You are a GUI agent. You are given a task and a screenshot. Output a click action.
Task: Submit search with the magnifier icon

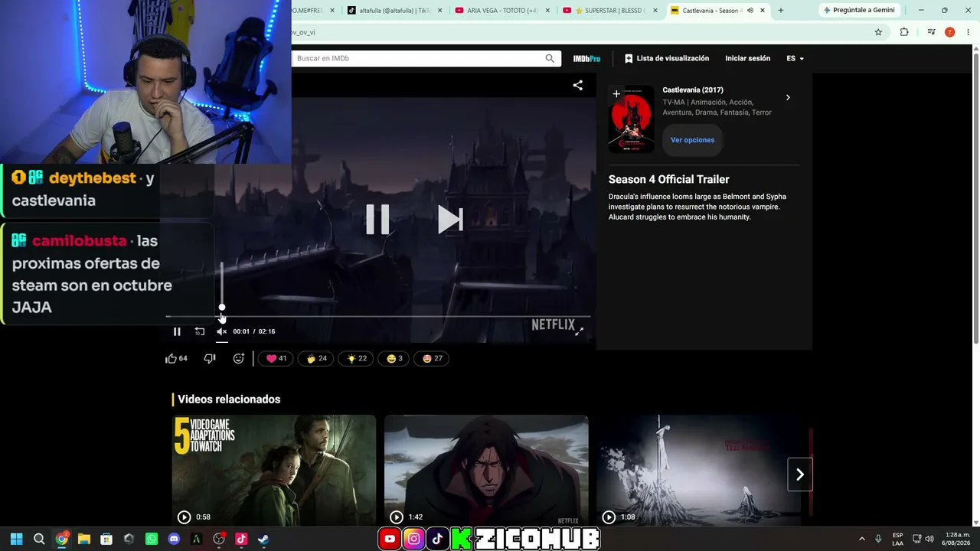click(x=550, y=58)
